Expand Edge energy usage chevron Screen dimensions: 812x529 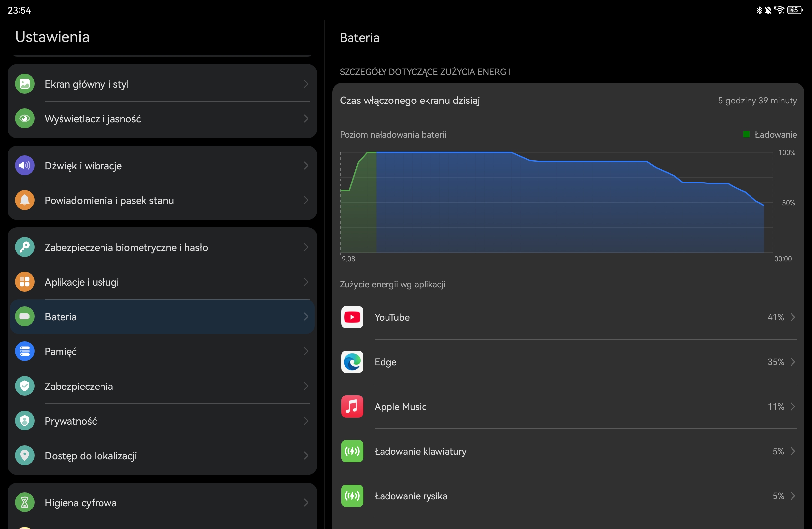pyautogui.click(x=793, y=362)
